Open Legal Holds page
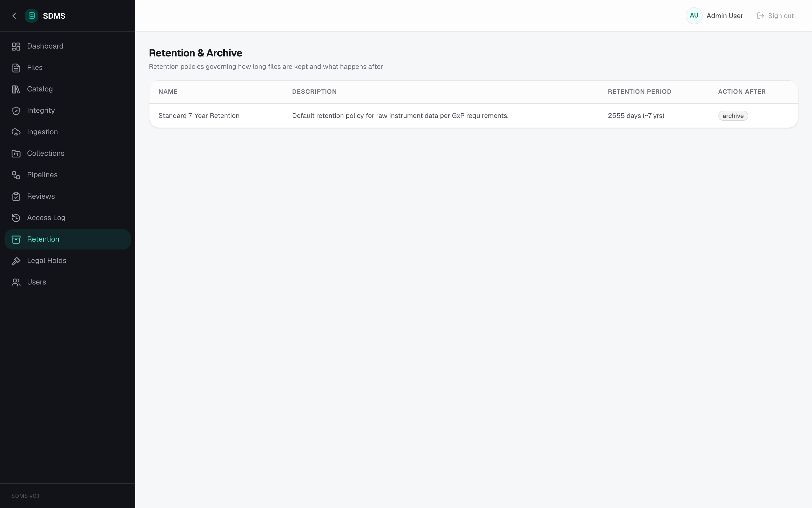 [x=67, y=261]
